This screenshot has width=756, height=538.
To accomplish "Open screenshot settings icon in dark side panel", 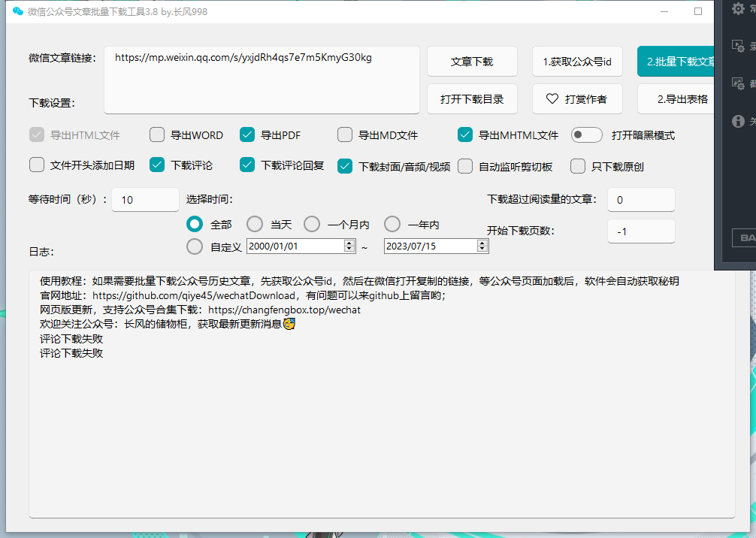I will coord(738,83).
